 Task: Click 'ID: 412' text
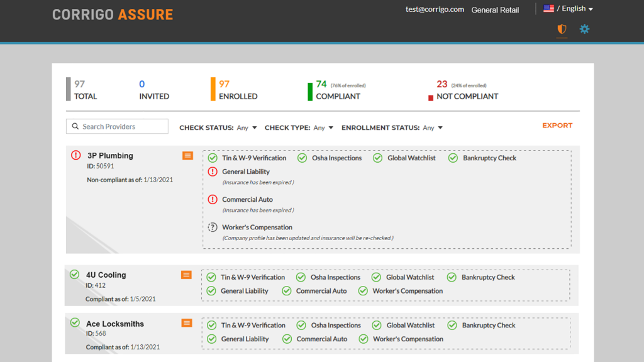(x=96, y=285)
